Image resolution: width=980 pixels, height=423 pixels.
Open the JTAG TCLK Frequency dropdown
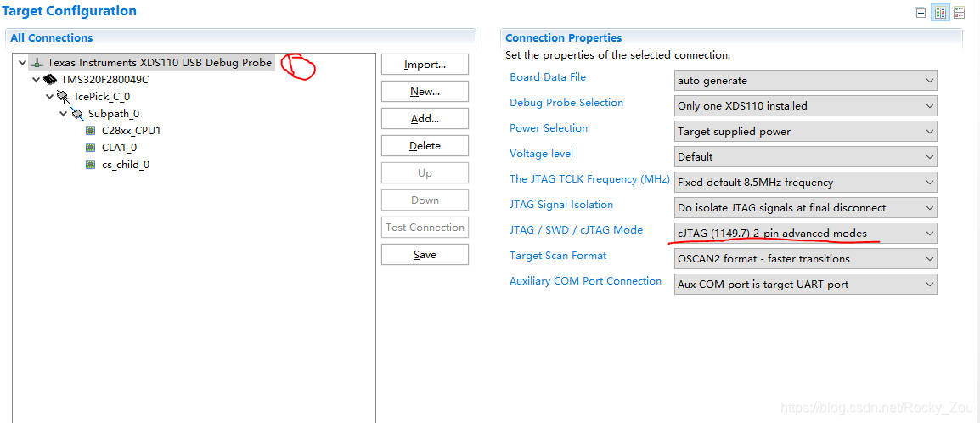coord(806,183)
